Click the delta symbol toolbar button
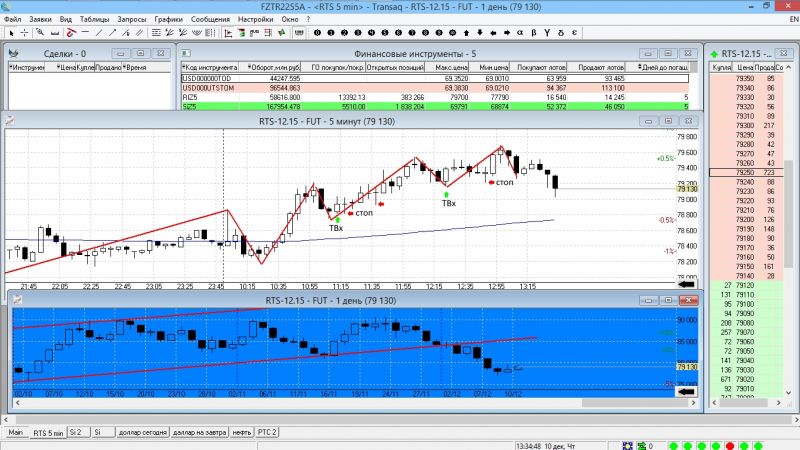Screen dimensions: 800x450 pyautogui.click(x=561, y=33)
